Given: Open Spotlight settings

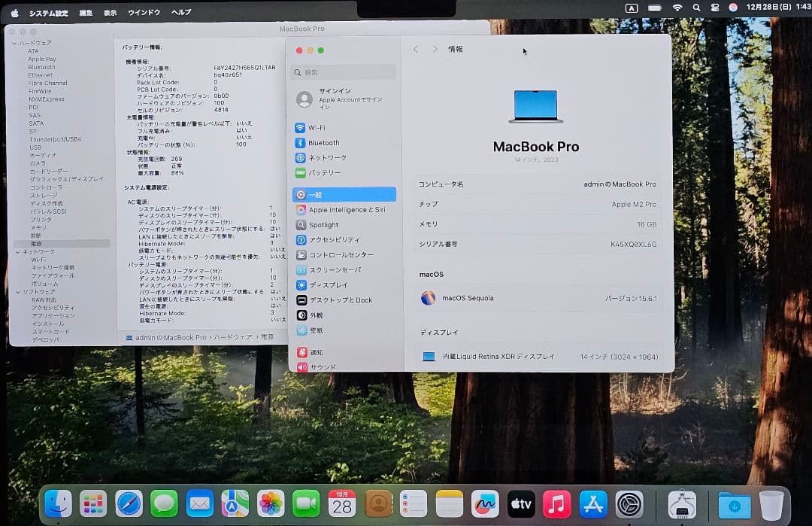Looking at the screenshot, I should pos(327,224).
